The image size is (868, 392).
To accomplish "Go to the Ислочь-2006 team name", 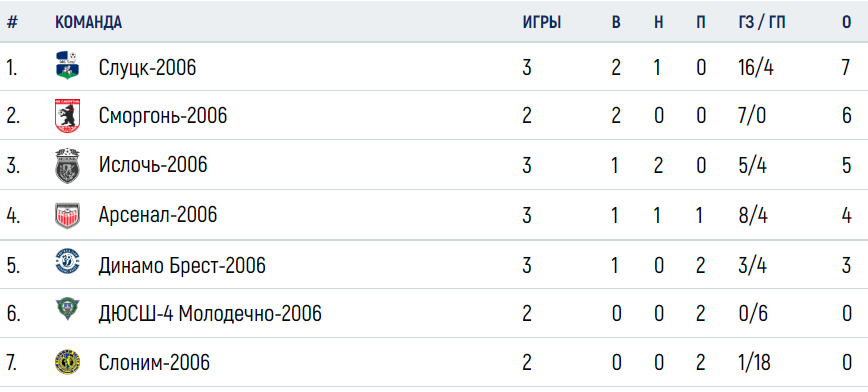I will [153, 165].
